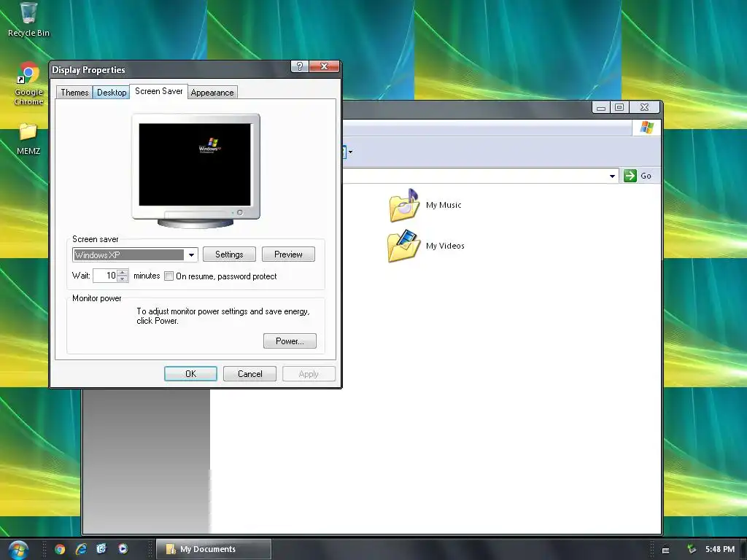Click the Wait minutes input field

(105, 276)
